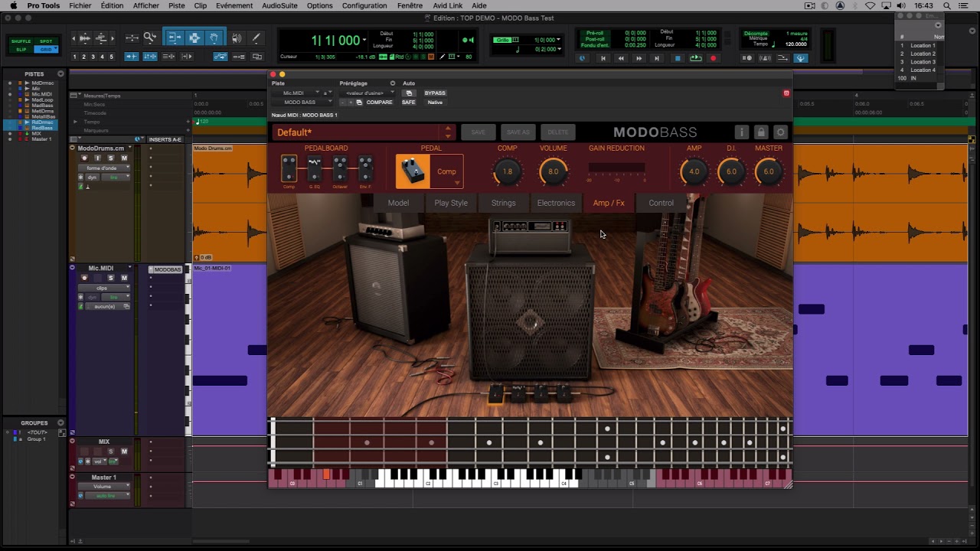
Task: Switch to the Model tab
Action: tap(398, 203)
